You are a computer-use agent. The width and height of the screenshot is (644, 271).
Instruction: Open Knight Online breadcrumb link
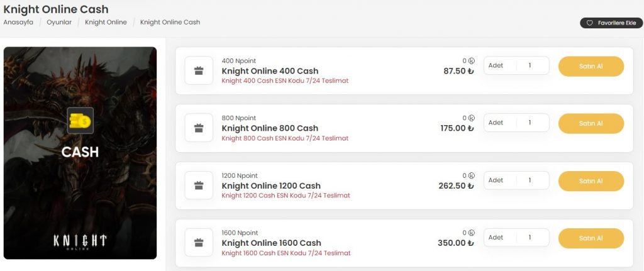(106, 23)
